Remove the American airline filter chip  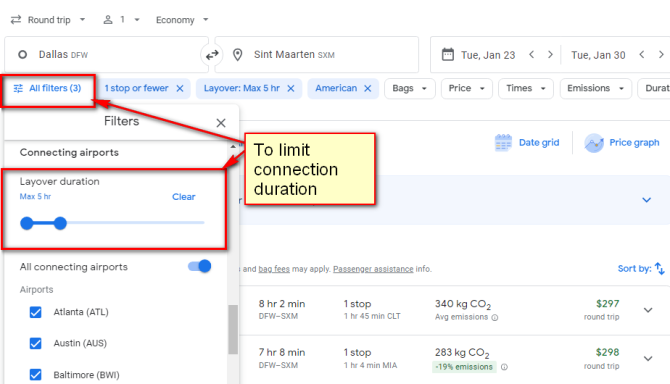pos(367,88)
